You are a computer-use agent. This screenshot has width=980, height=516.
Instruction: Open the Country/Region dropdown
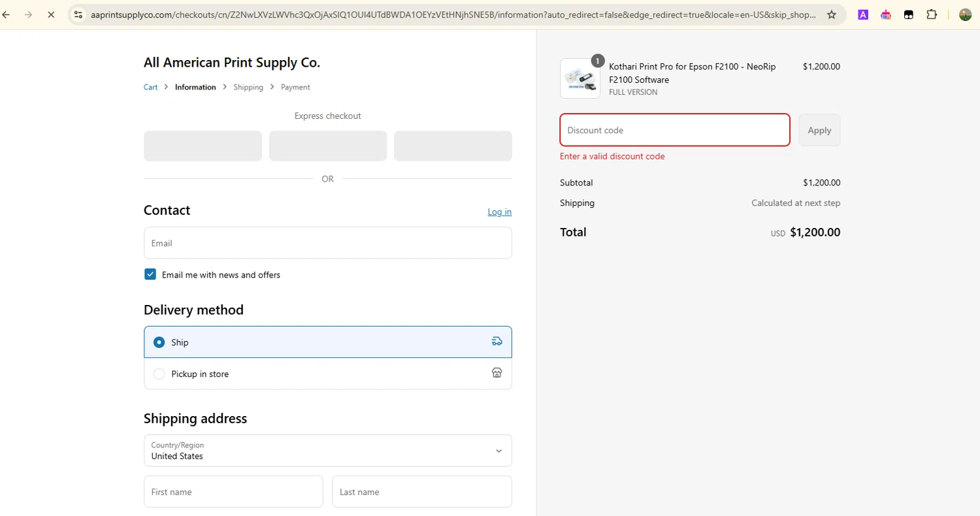(x=328, y=451)
